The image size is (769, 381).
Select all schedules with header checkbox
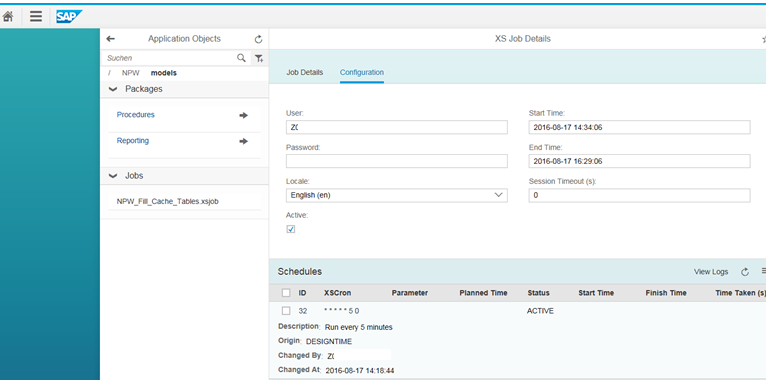pos(286,293)
